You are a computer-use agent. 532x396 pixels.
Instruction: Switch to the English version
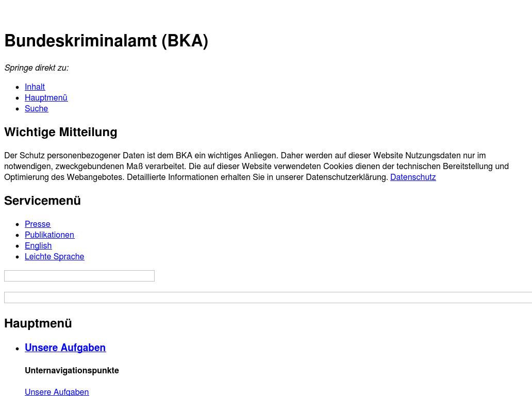pos(38,245)
